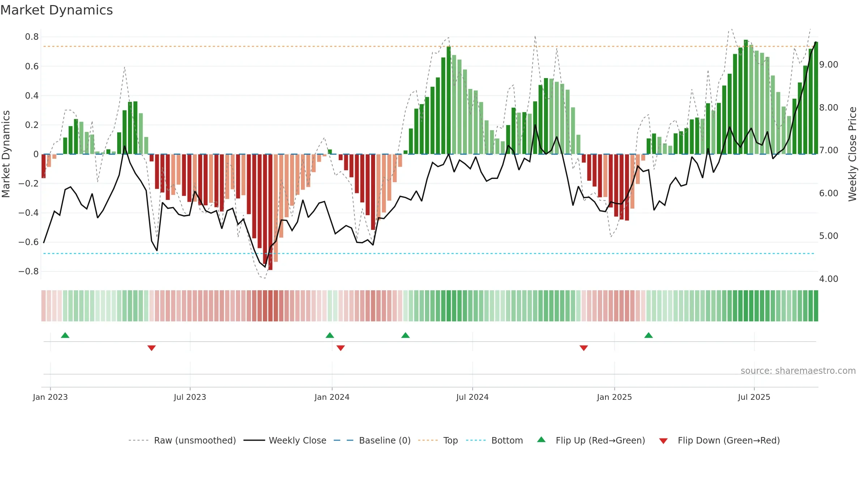This screenshot has width=868, height=488.
Task: Click the flip-down marker just after Jan 2024
Action: click(x=341, y=348)
